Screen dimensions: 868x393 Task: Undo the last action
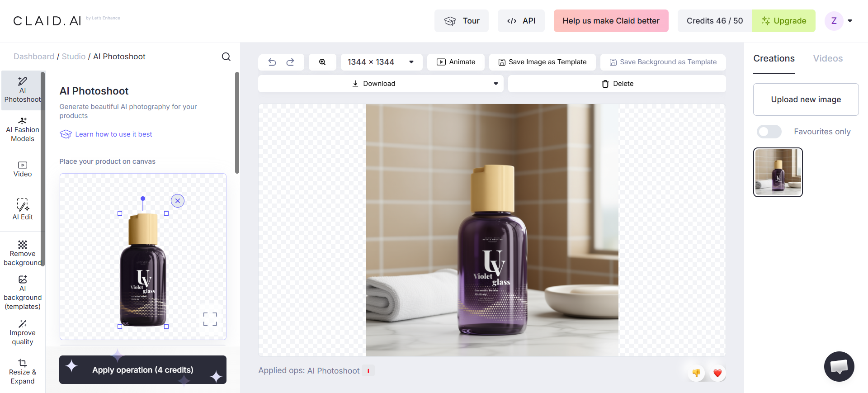[x=272, y=62]
